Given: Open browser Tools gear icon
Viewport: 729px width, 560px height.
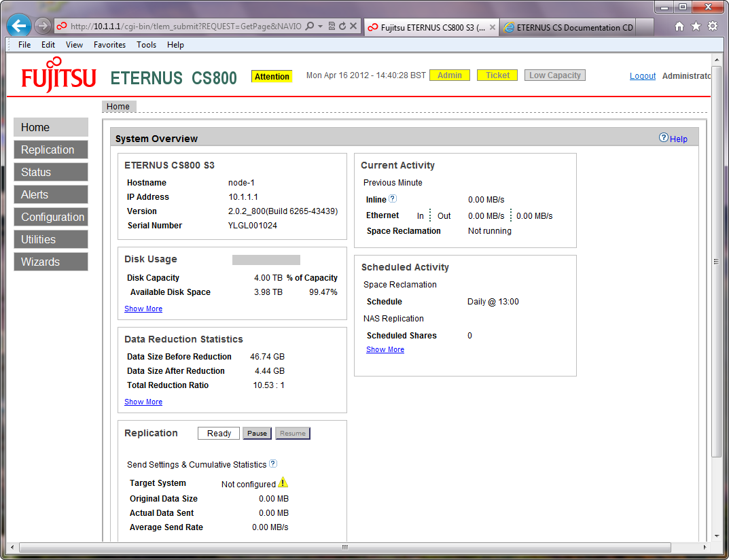Looking at the screenshot, I should click(712, 27).
